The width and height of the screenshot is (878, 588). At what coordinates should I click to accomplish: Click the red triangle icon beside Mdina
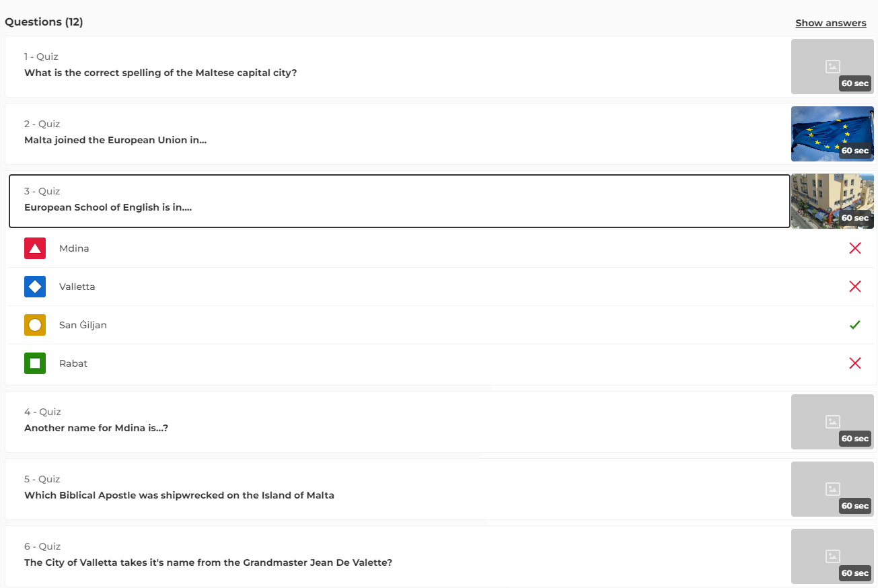[x=35, y=248]
